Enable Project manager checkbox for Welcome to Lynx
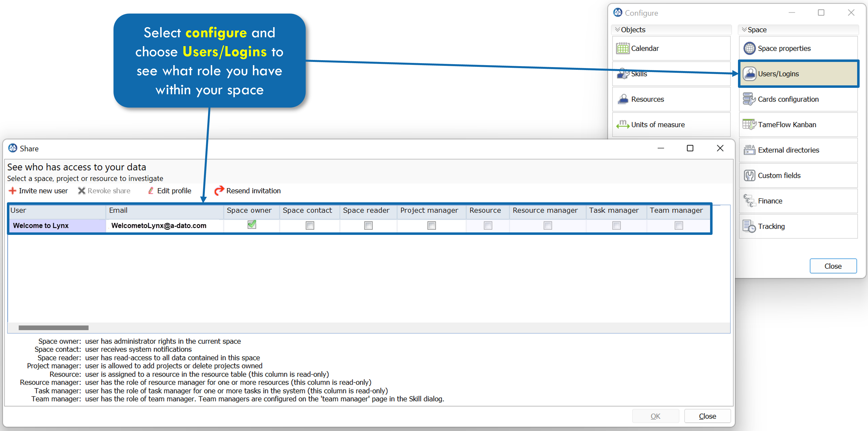The width and height of the screenshot is (868, 431). click(x=431, y=225)
